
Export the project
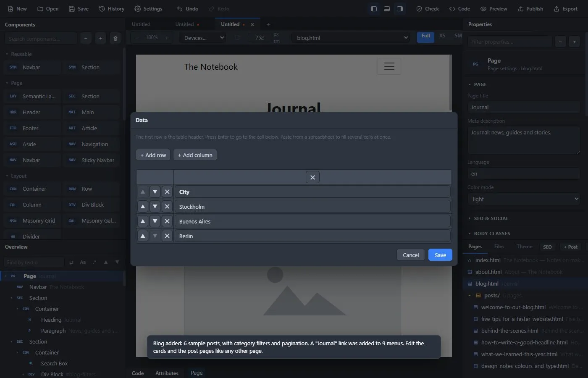pyautogui.click(x=566, y=9)
